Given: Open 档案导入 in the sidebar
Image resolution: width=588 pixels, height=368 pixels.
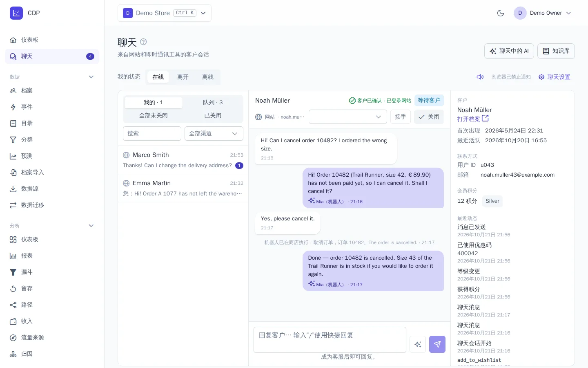Looking at the screenshot, I should [x=52, y=173].
